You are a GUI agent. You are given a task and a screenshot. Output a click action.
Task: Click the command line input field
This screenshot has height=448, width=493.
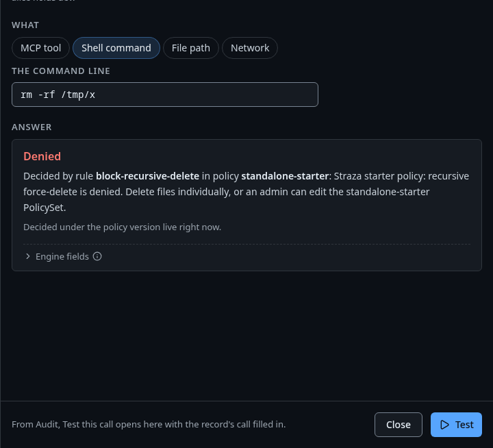point(165,95)
